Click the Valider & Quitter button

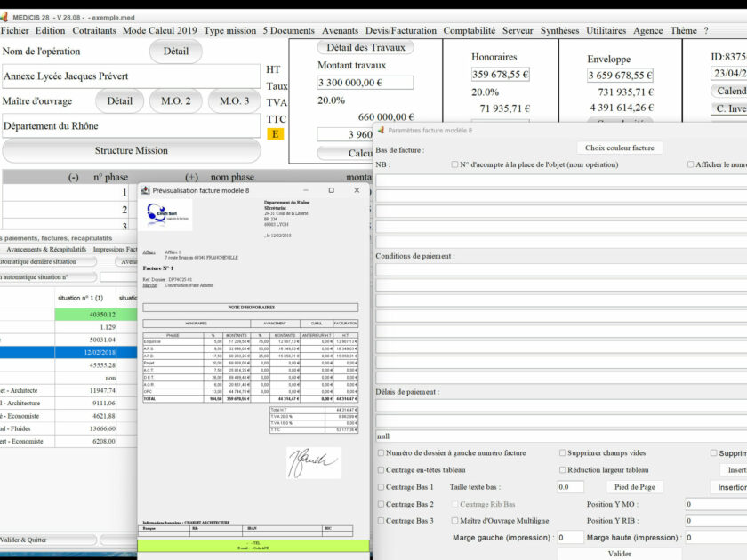point(48,540)
